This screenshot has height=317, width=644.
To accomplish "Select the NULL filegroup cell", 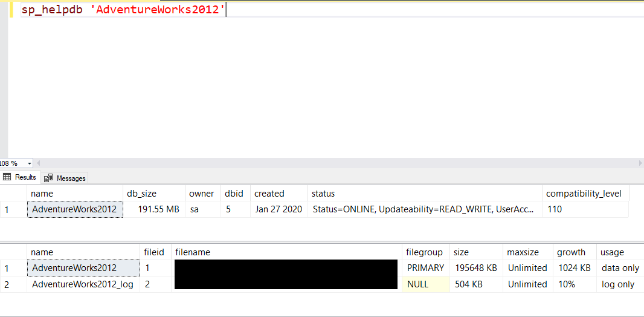I will (425, 284).
